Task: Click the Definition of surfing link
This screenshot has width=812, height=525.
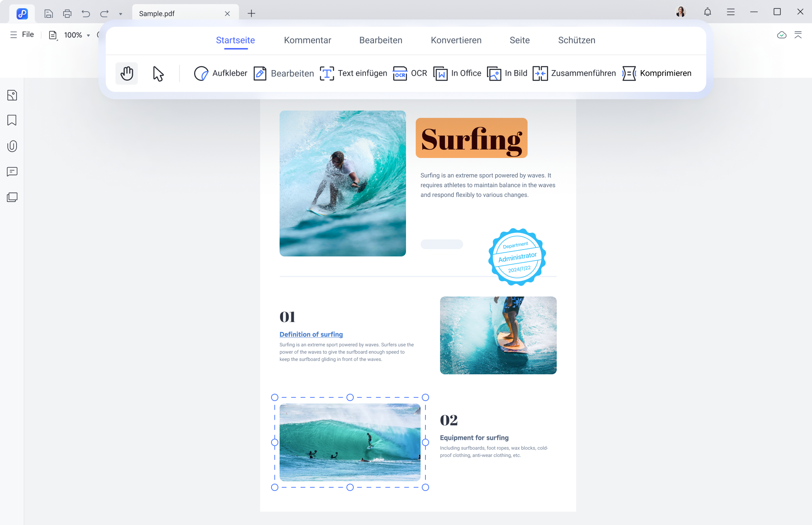Action: (x=311, y=335)
